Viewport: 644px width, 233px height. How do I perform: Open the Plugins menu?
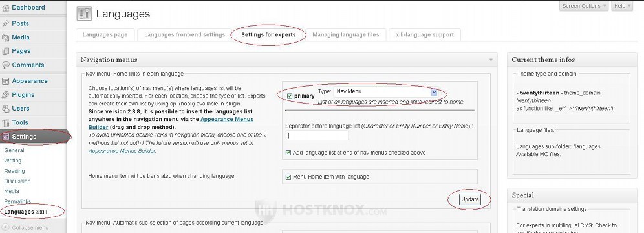[x=23, y=95]
